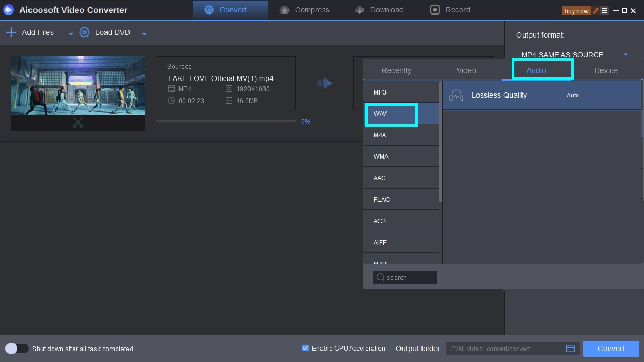Image resolution: width=644 pixels, height=362 pixels.
Task: Uncheck Enable GPU Acceleration checkbox
Action: 305,348
